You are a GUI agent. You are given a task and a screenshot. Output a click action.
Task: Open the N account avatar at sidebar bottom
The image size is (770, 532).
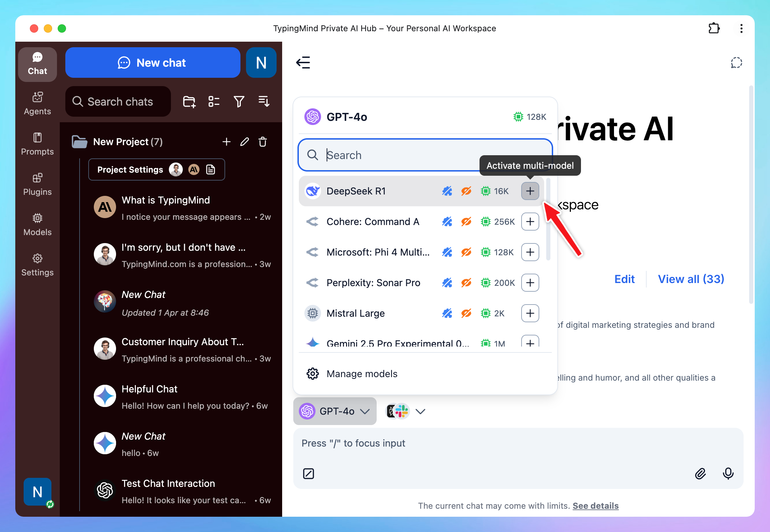click(38, 492)
